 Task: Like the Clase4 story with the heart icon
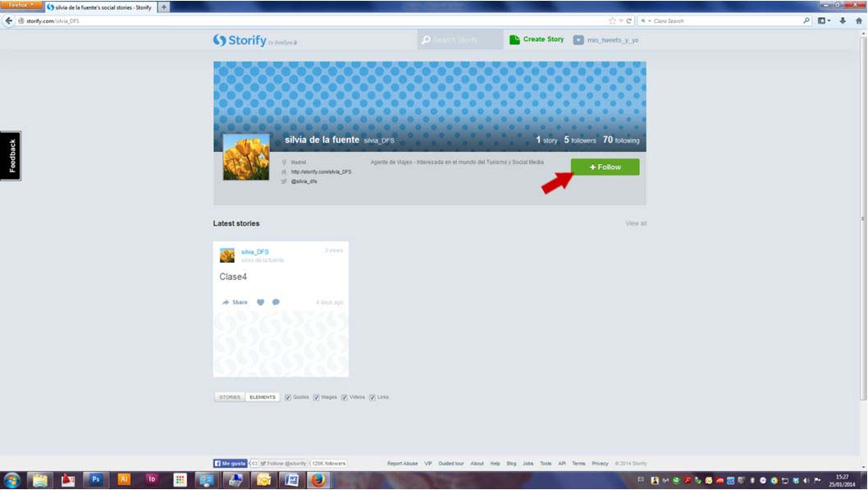261,302
